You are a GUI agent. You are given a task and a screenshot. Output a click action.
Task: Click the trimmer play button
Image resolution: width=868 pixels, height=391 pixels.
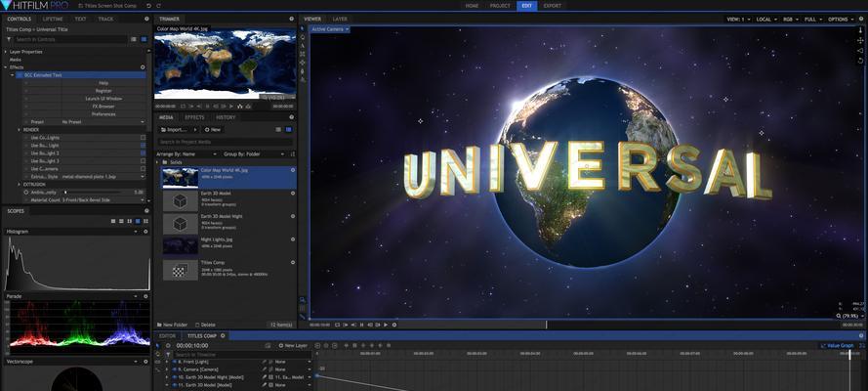(x=232, y=106)
